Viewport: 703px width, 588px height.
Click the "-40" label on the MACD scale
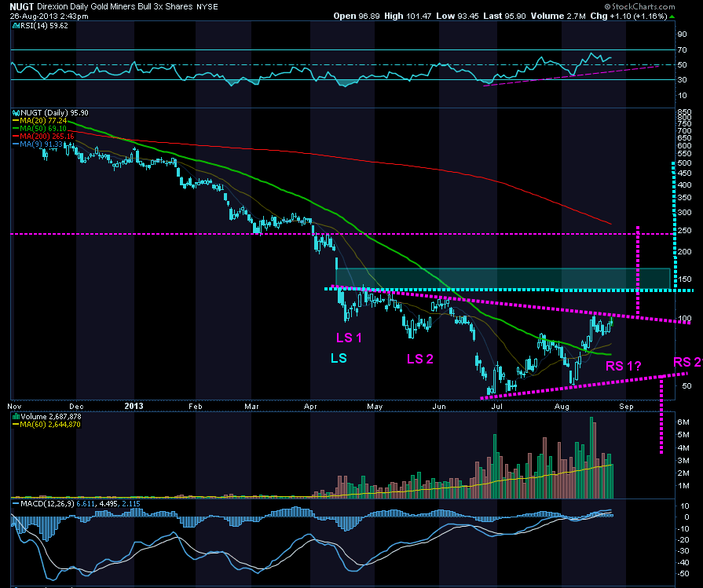point(683,562)
